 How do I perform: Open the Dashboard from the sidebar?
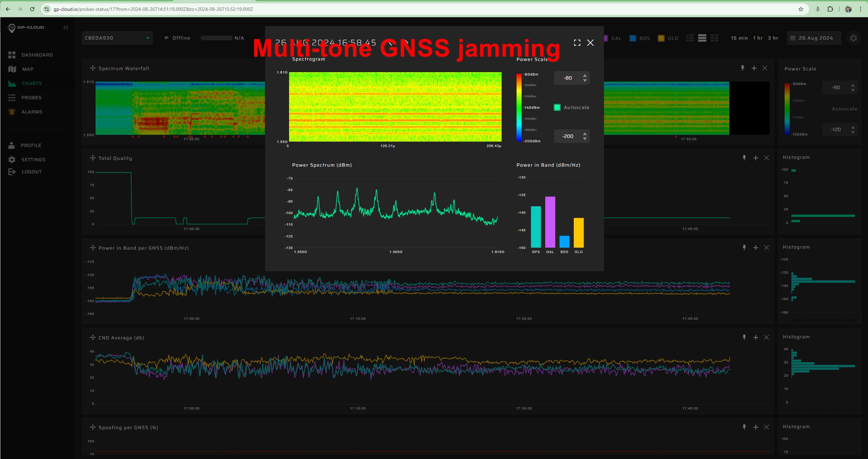click(x=37, y=55)
